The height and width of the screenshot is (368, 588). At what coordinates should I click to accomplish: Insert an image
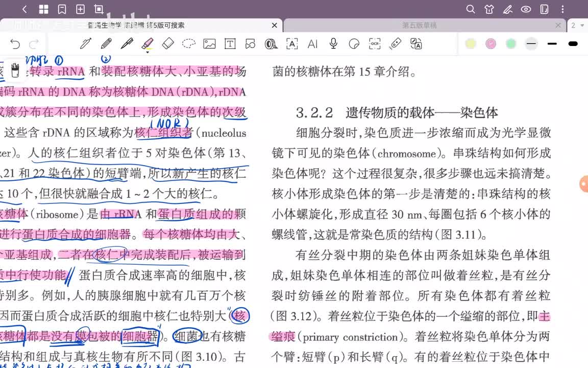click(209, 44)
